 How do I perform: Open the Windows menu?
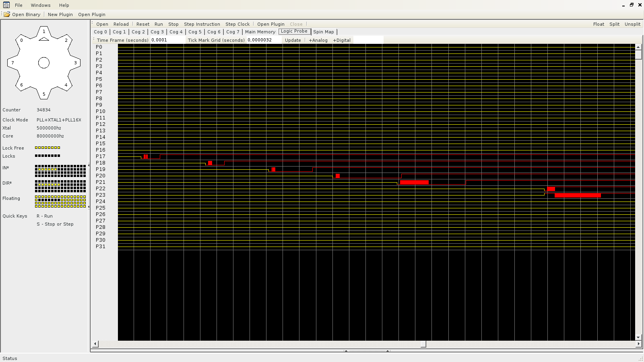pyautogui.click(x=41, y=5)
